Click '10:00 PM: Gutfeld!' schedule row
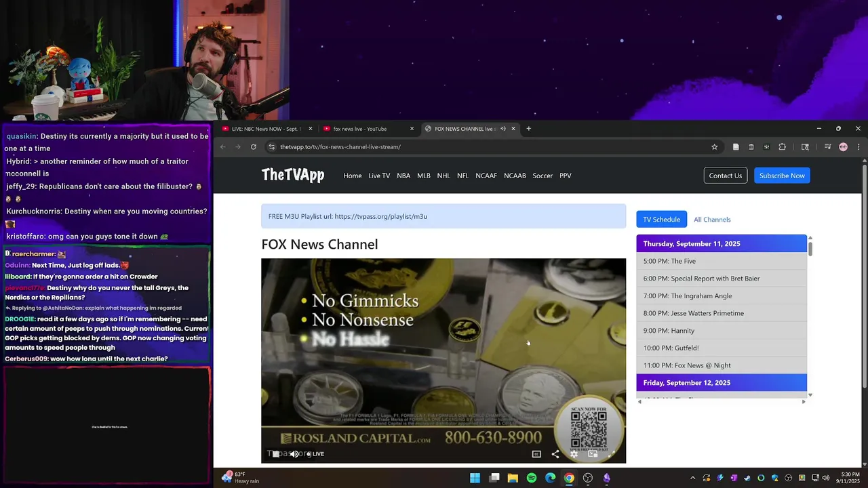This screenshot has height=488, width=868. pyautogui.click(x=722, y=348)
